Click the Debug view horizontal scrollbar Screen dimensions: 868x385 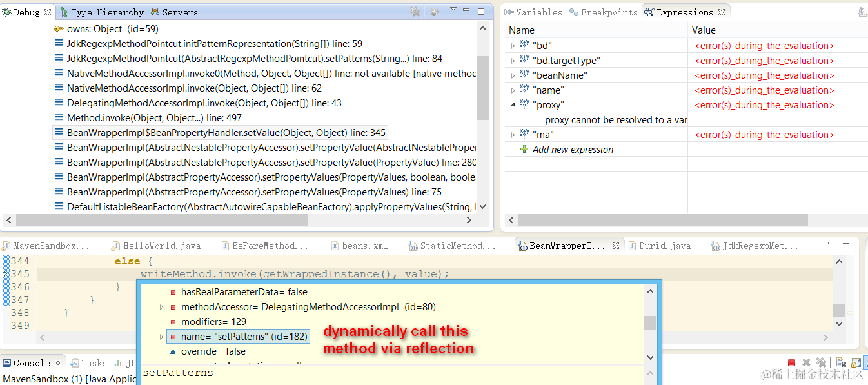pyautogui.click(x=162, y=220)
